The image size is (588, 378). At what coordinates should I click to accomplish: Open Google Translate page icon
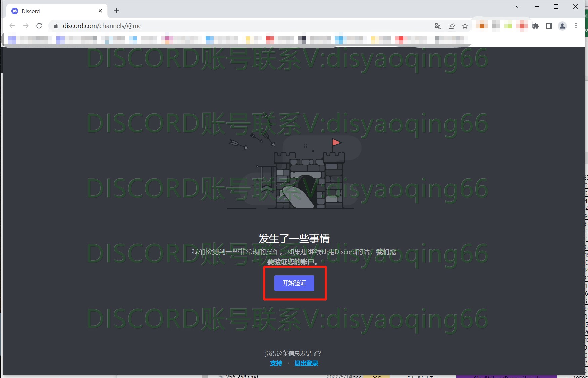[438, 26]
